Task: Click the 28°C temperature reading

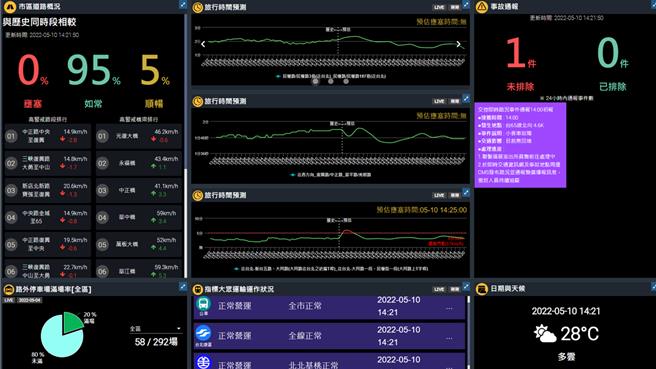Action: coord(579,334)
